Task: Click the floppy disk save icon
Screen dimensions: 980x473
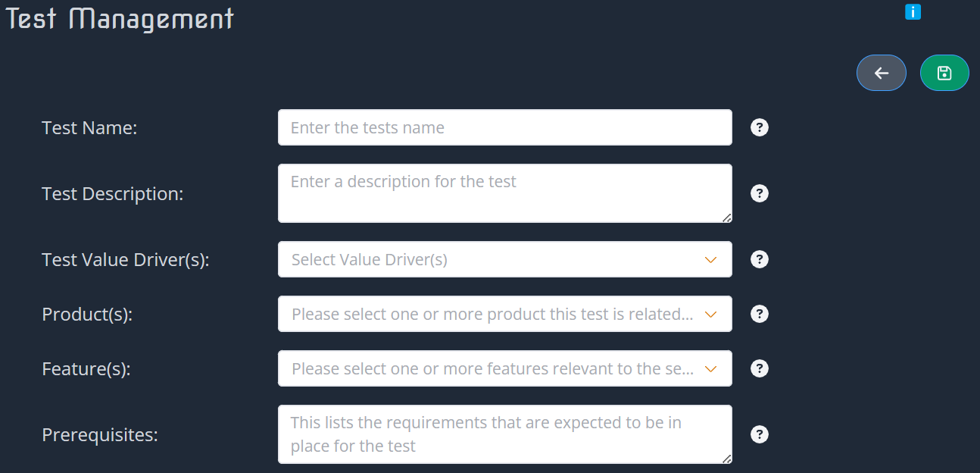Action: pos(944,73)
